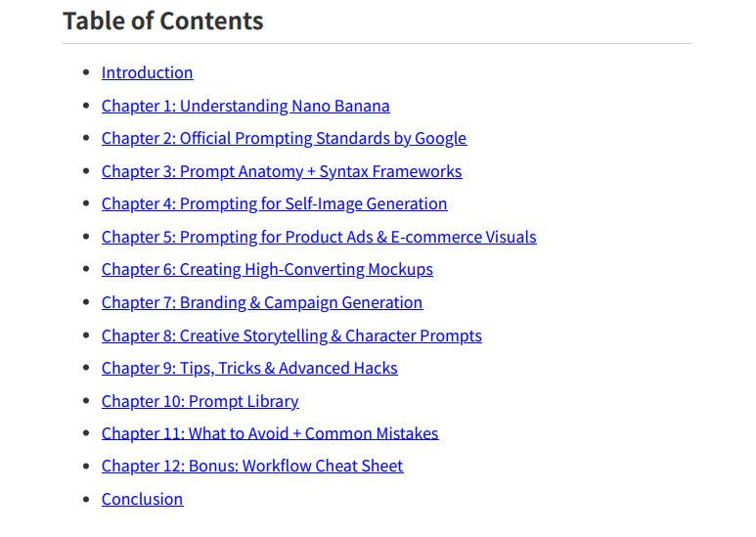Go to Chapter 9: Tips, Tricks & Advanced Hacks
The image size is (756, 537).
coord(249,368)
